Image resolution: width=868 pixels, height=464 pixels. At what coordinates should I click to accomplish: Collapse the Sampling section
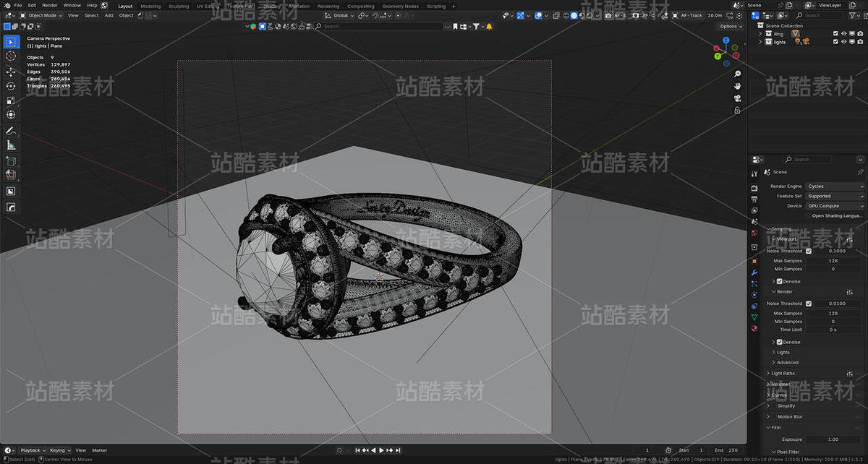(781, 228)
